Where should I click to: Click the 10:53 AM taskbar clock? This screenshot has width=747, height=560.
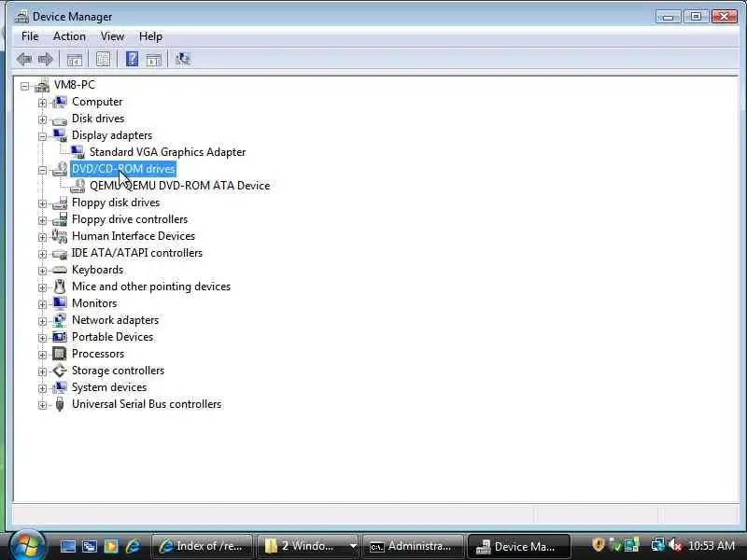tap(712, 546)
